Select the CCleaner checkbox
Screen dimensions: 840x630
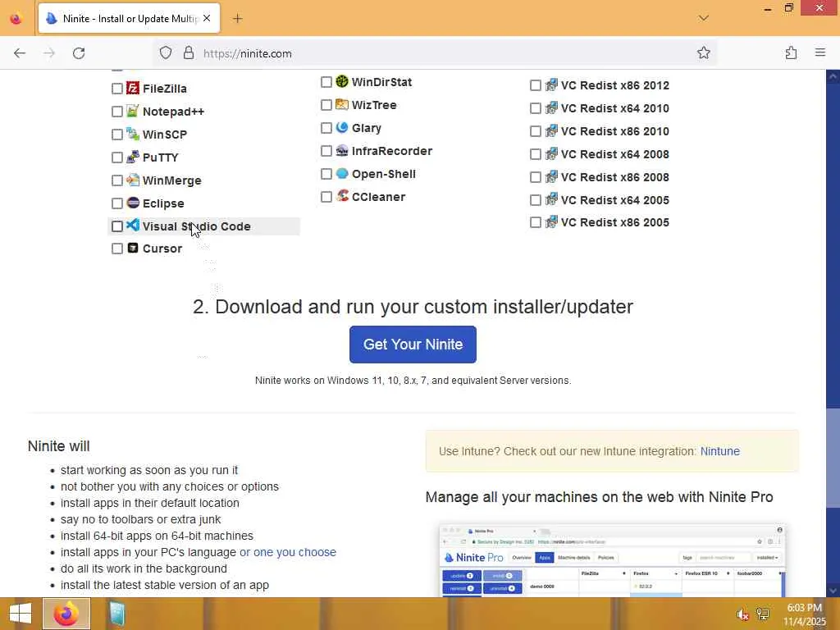click(x=326, y=197)
